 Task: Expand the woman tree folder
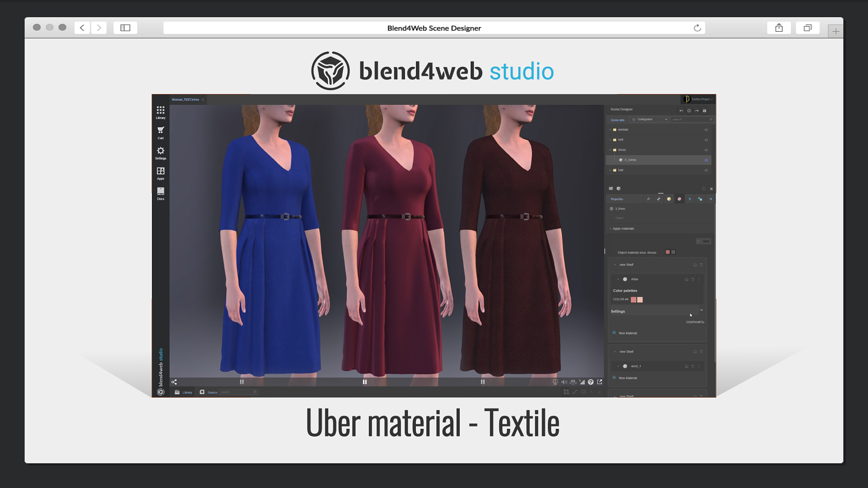pyautogui.click(x=610, y=130)
